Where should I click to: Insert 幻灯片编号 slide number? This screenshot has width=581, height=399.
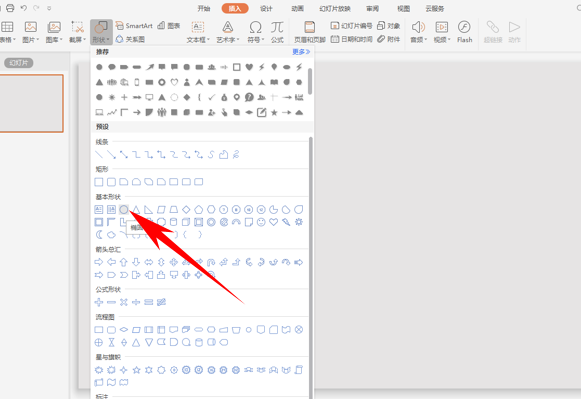point(351,26)
